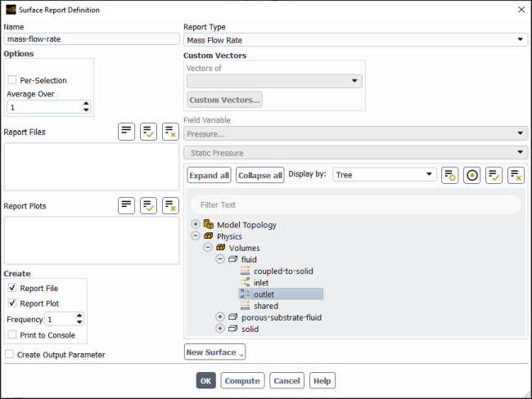The height and width of the screenshot is (399, 532).
Task: Deselect all surfaces in the tree toolbar
Action: click(516, 175)
